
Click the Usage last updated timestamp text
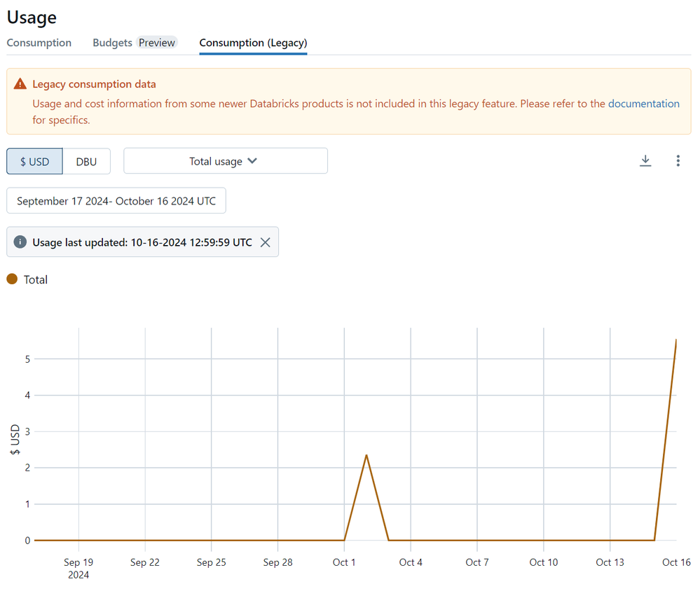pyautogui.click(x=142, y=242)
